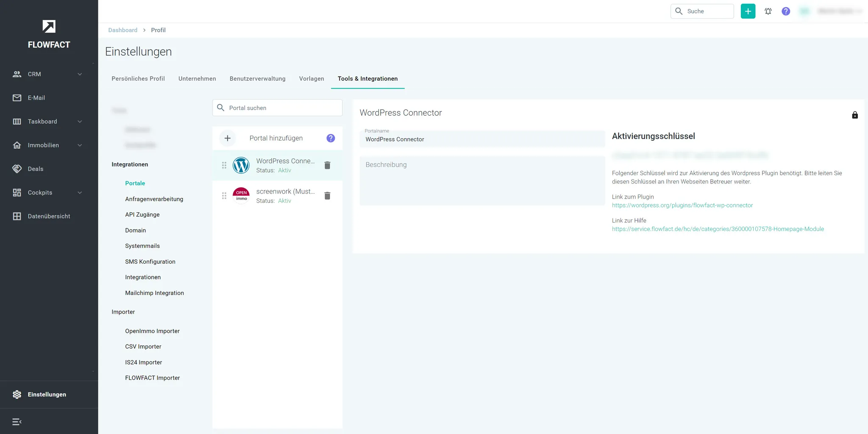
Task: Click the green plus create button
Action: pos(748,11)
